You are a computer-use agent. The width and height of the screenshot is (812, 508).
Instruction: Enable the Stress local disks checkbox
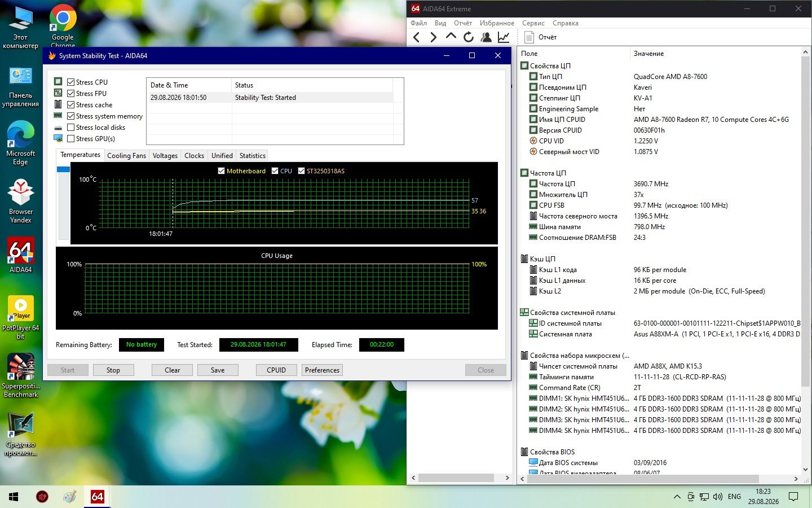coord(71,127)
